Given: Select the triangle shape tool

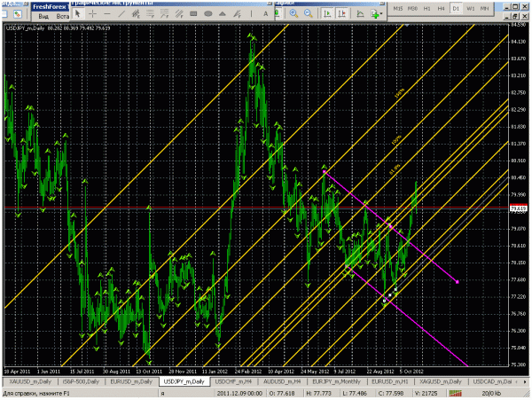Looking at the screenshot, I should coord(223,14).
